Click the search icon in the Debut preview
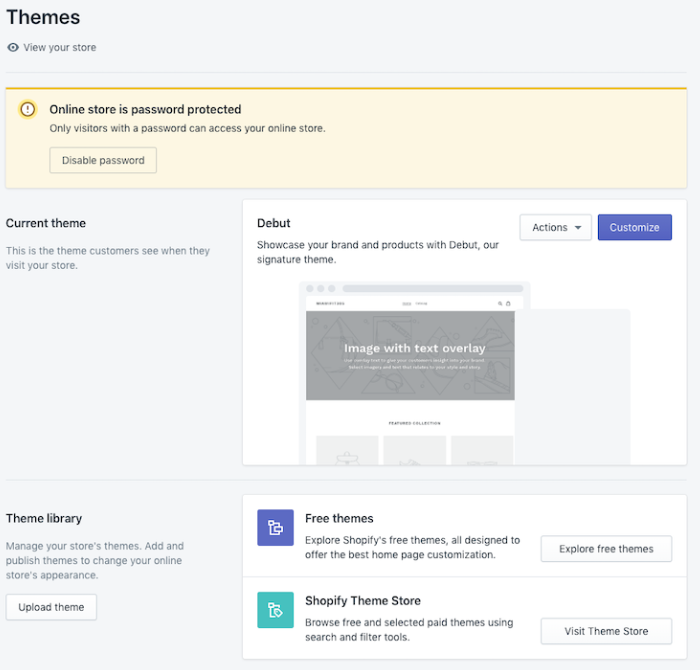 tap(500, 303)
